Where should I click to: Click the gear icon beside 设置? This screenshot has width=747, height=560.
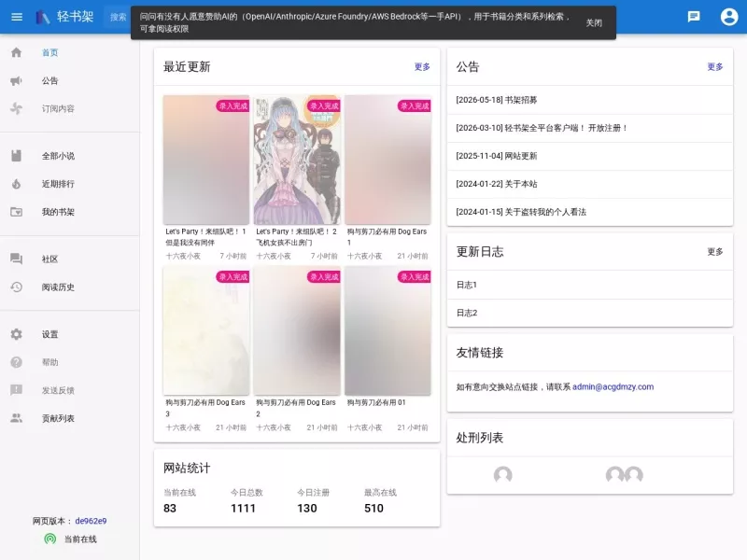16,334
